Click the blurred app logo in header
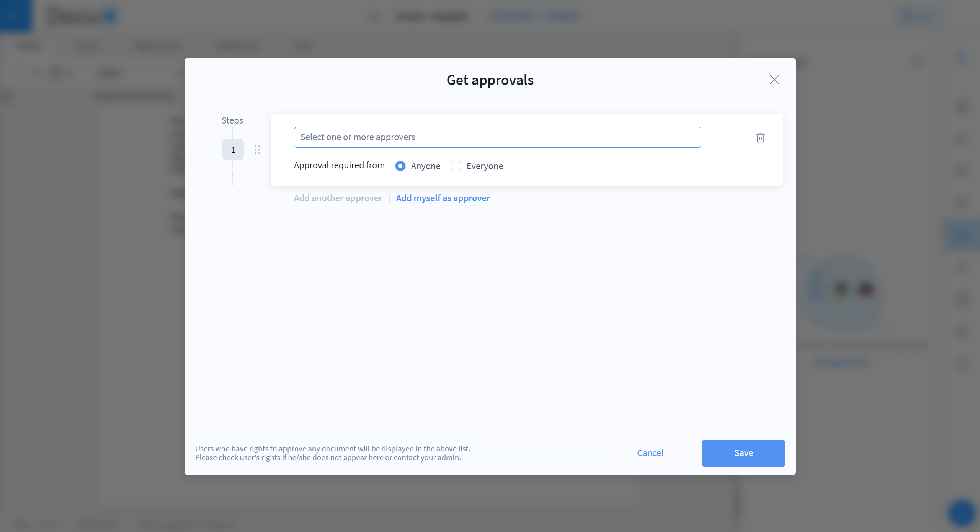This screenshot has width=980, height=532. pos(82,16)
